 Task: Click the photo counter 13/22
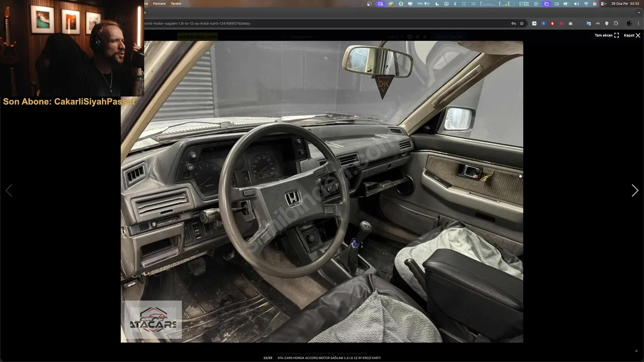point(268,358)
